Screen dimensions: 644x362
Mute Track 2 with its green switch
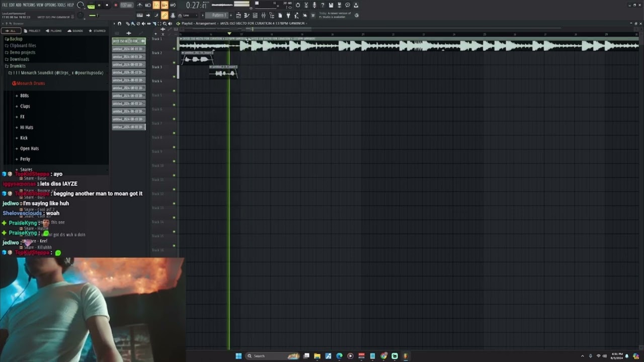174,63
